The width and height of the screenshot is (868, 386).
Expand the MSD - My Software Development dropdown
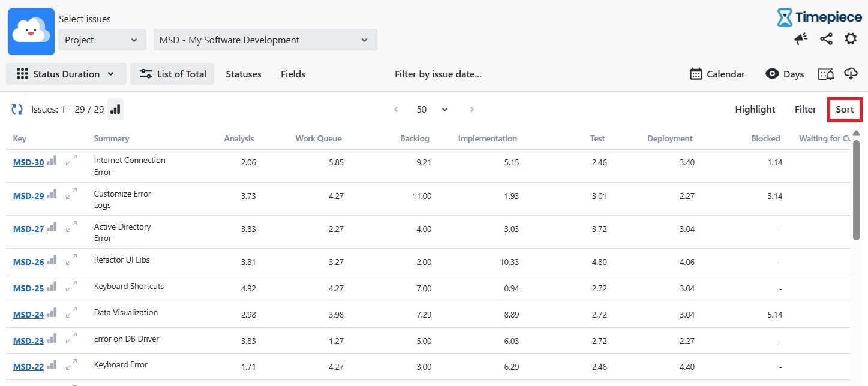265,40
